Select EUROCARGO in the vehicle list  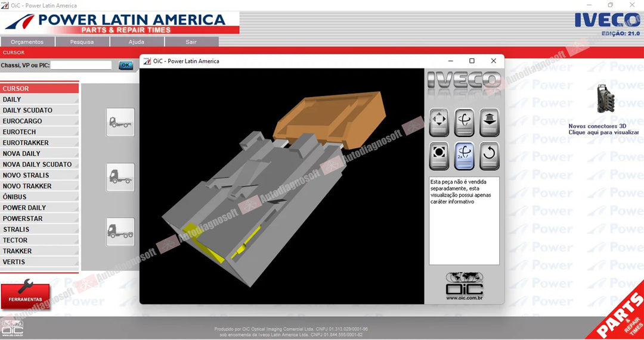click(39, 121)
